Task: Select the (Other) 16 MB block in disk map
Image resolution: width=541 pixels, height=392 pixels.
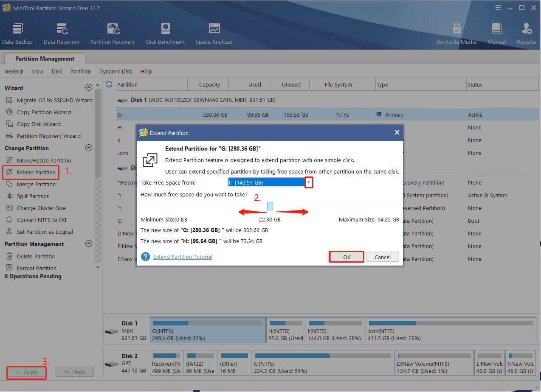Action: [234, 363]
